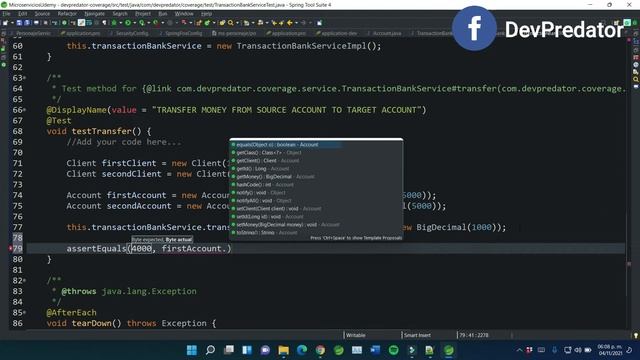Click the Smart Insert status bar entry
Viewport: 640px width, 360px height.
click(417, 335)
